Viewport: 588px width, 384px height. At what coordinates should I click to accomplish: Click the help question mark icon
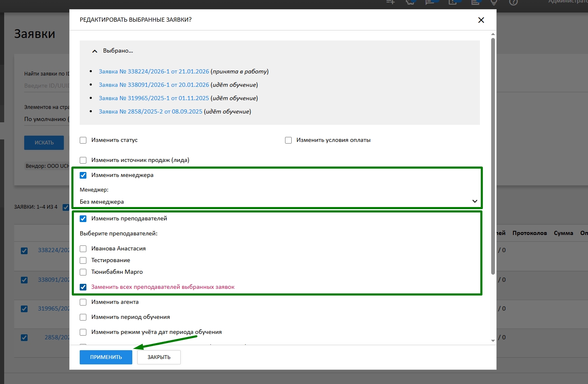[x=513, y=2]
